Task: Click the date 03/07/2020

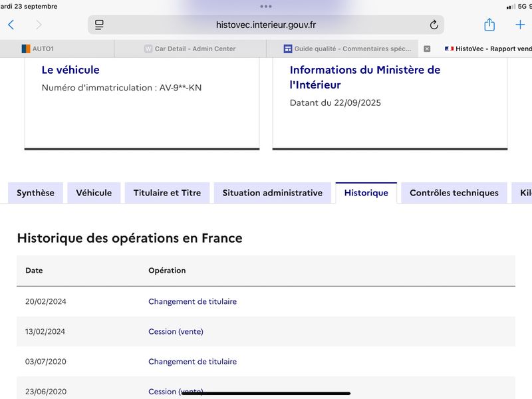Action: tap(45, 361)
